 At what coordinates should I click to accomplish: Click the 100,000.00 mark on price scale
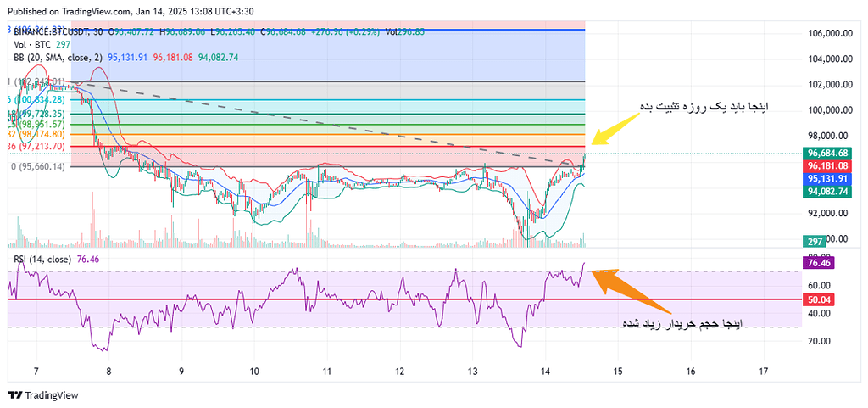coord(827,110)
